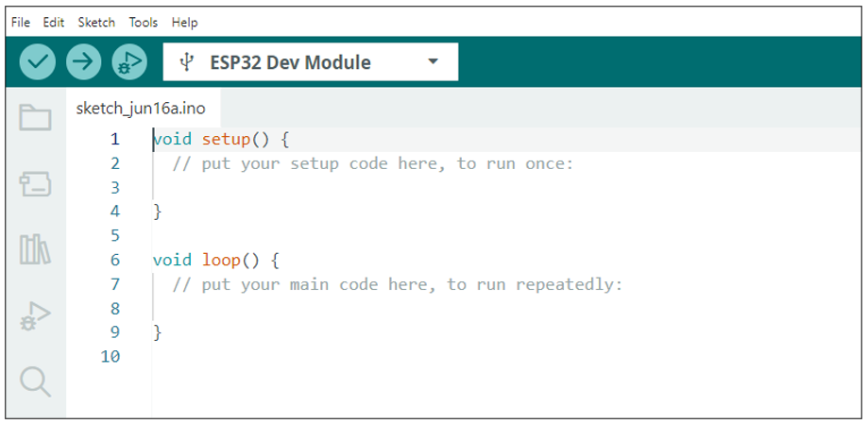Open the Boards Manager sidebar icon
868x424 pixels.
36,184
